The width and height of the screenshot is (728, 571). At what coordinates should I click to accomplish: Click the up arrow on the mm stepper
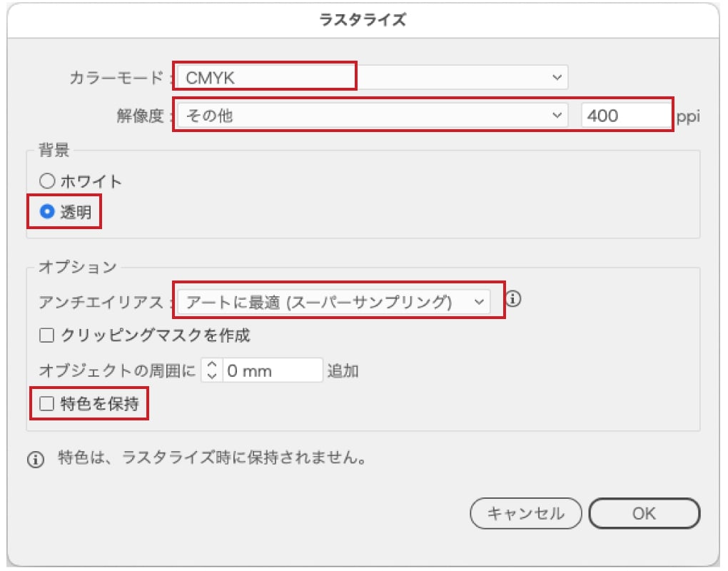213,365
